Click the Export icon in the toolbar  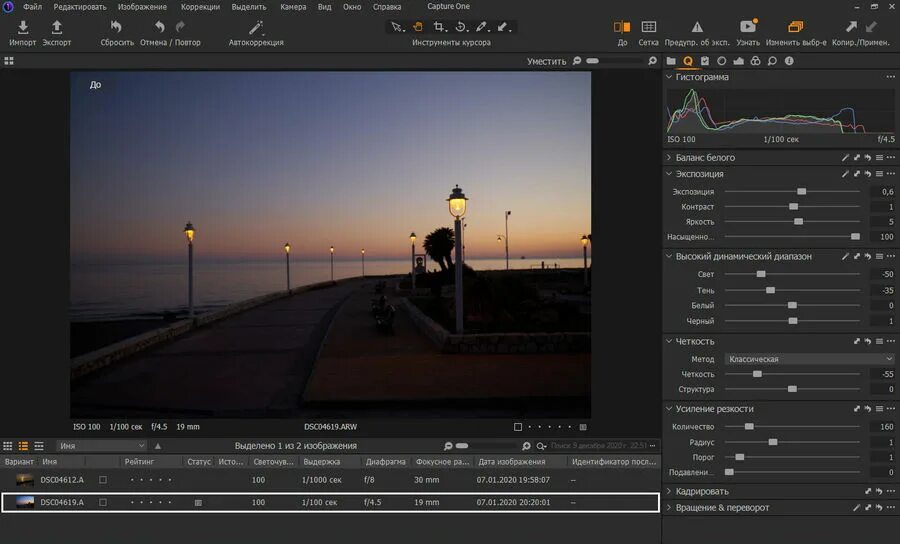coord(56,28)
